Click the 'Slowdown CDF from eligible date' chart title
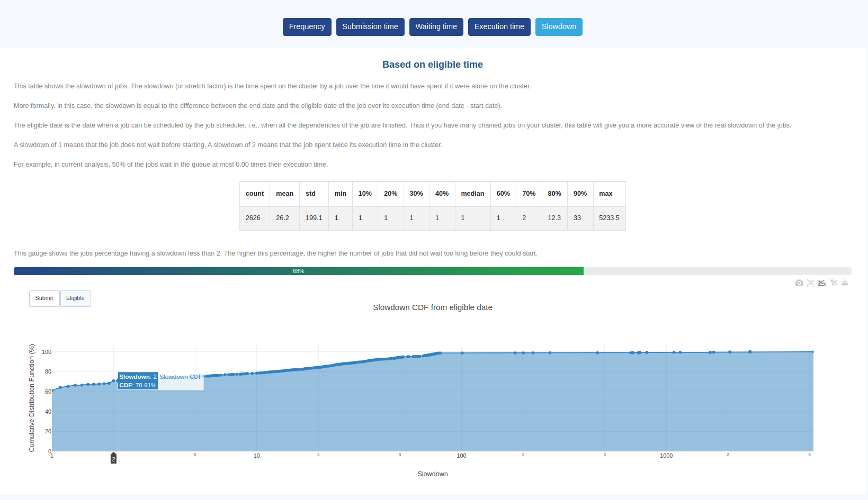Screen dimensions: 868x500 click(432, 307)
